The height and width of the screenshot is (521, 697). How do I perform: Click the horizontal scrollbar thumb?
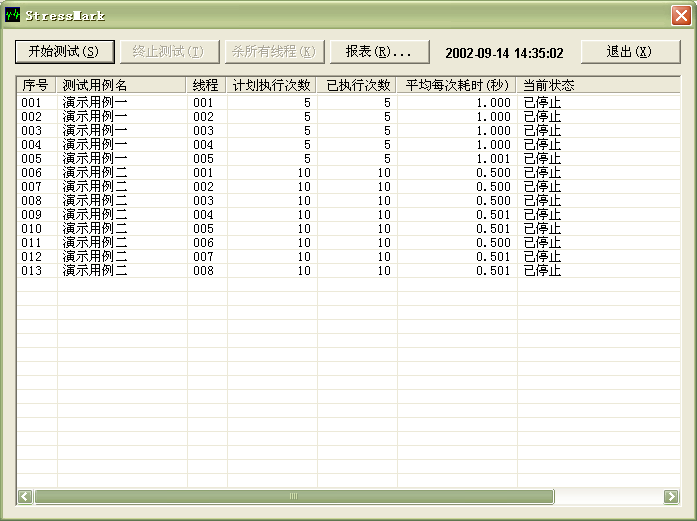(x=293, y=496)
